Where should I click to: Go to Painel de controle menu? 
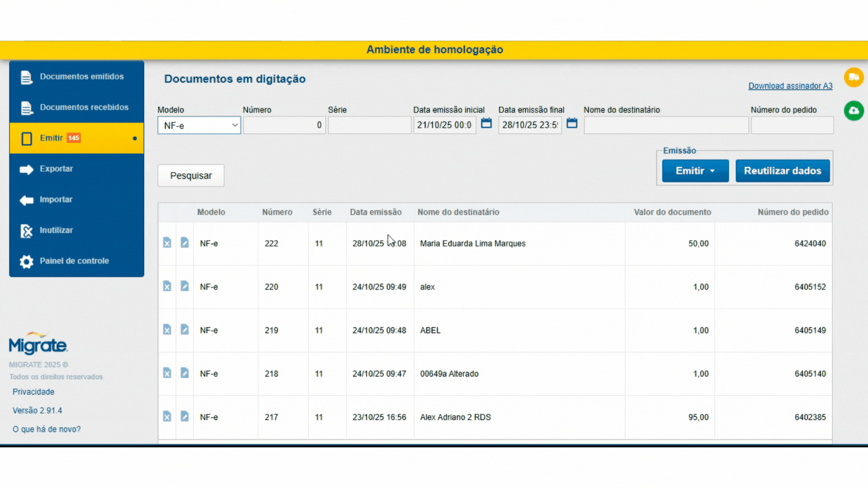pyautogui.click(x=74, y=261)
